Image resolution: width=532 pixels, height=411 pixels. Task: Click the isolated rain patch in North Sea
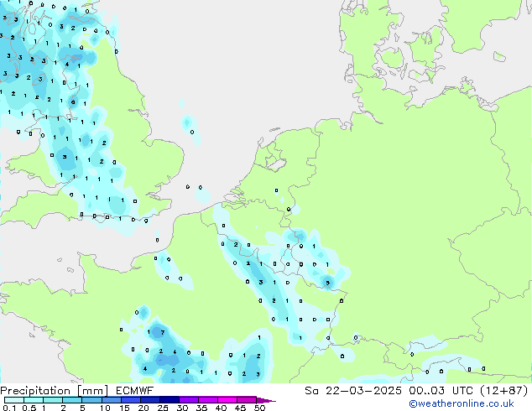(187, 124)
